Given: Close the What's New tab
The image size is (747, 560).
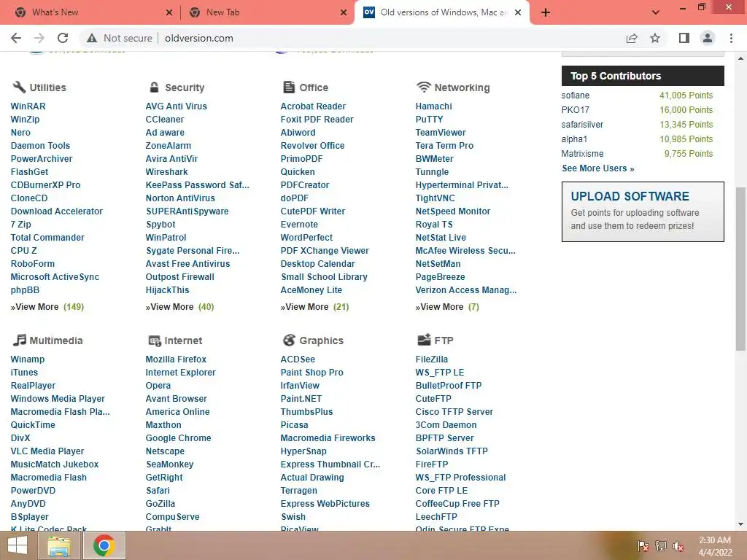Looking at the screenshot, I should click(169, 12).
